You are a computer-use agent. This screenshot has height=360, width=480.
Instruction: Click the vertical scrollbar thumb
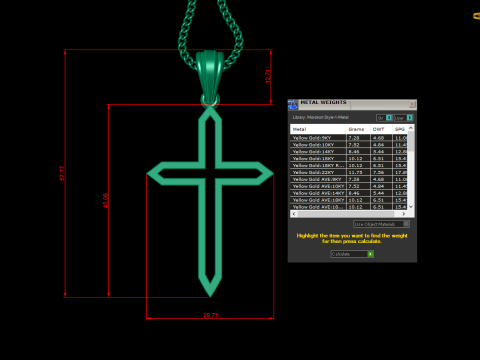point(411,141)
